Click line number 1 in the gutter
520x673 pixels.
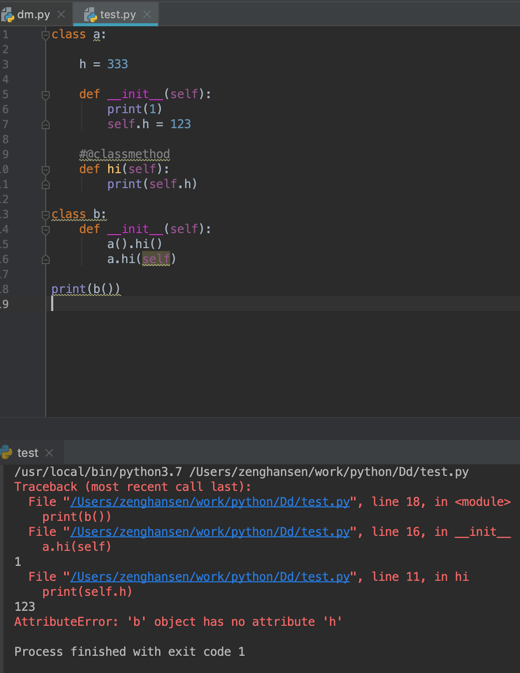pos(5,34)
